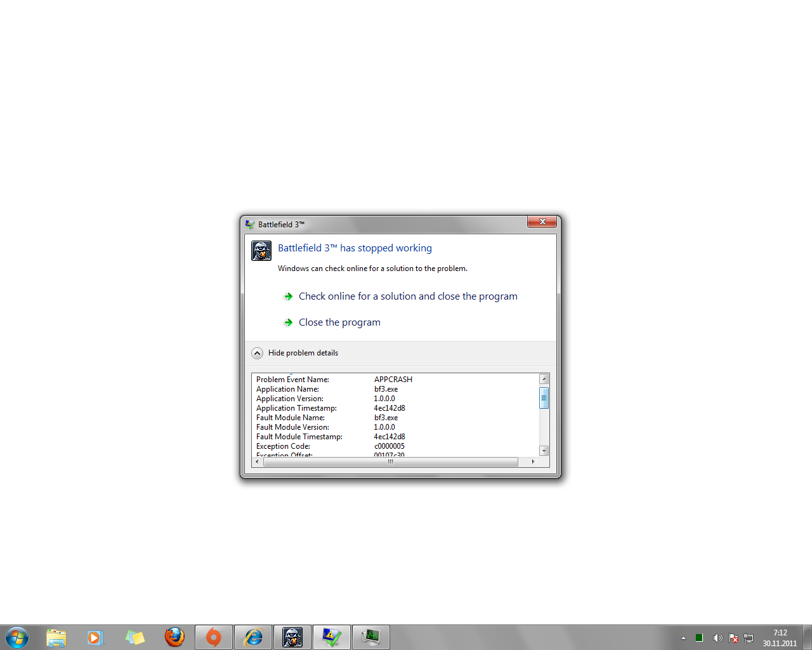Open Action Center flag tray icon

coord(733,638)
